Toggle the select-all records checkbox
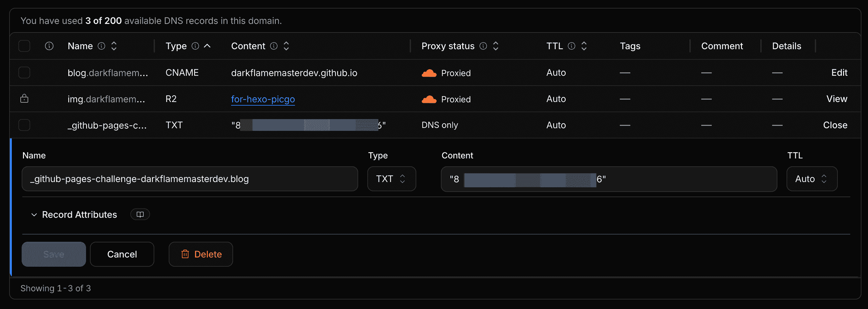Image resolution: width=868 pixels, height=309 pixels. (x=24, y=46)
